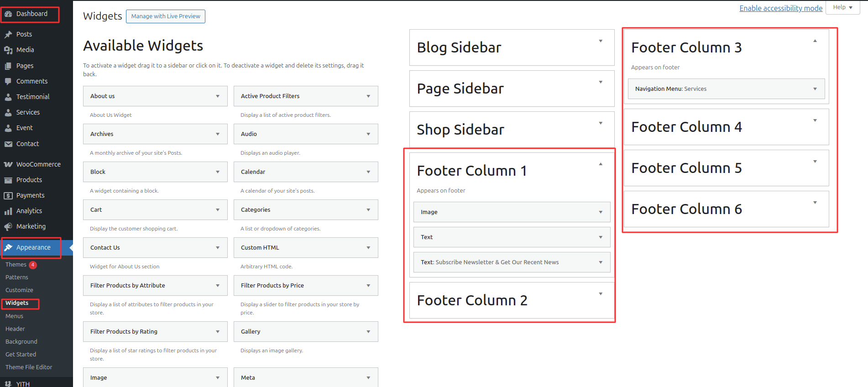The width and height of the screenshot is (868, 387).
Task: Open the Help dropdown panel
Action: [842, 7]
